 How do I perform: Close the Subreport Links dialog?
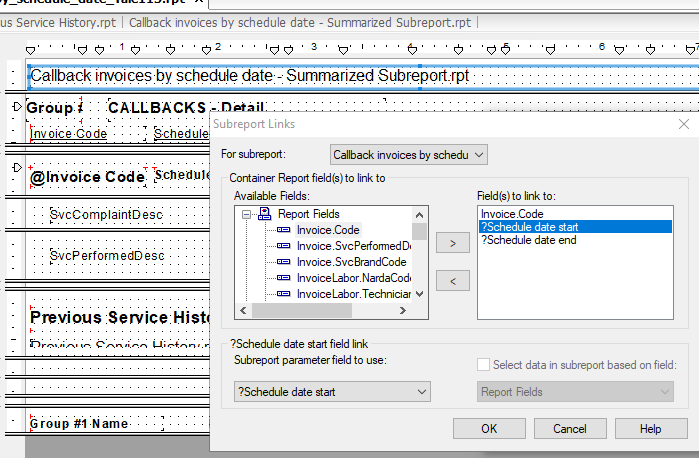pyautogui.click(x=684, y=124)
